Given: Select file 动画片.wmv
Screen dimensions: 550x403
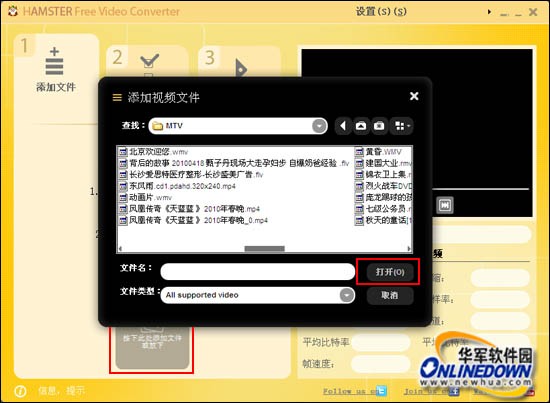Looking at the screenshot, I should [x=150, y=197].
